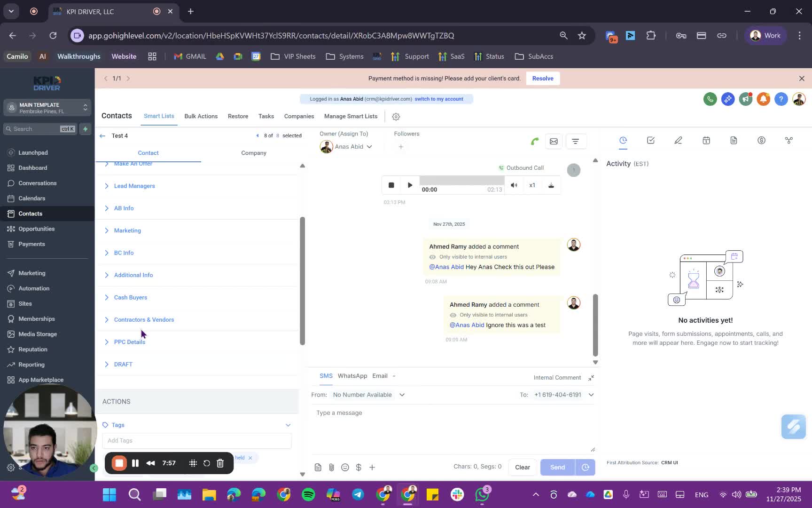Open the From number dropdown
The height and width of the screenshot is (508, 812).
[x=368, y=395]
